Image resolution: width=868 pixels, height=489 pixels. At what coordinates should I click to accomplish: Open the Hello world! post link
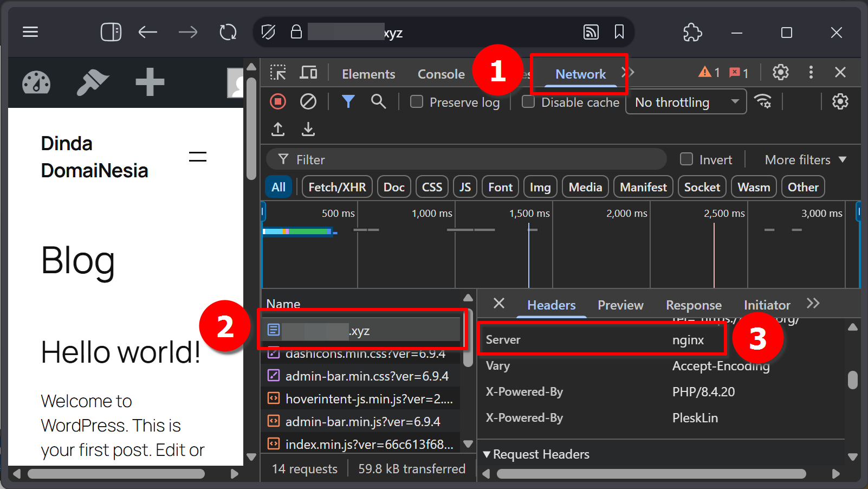[x=121, y=352]
